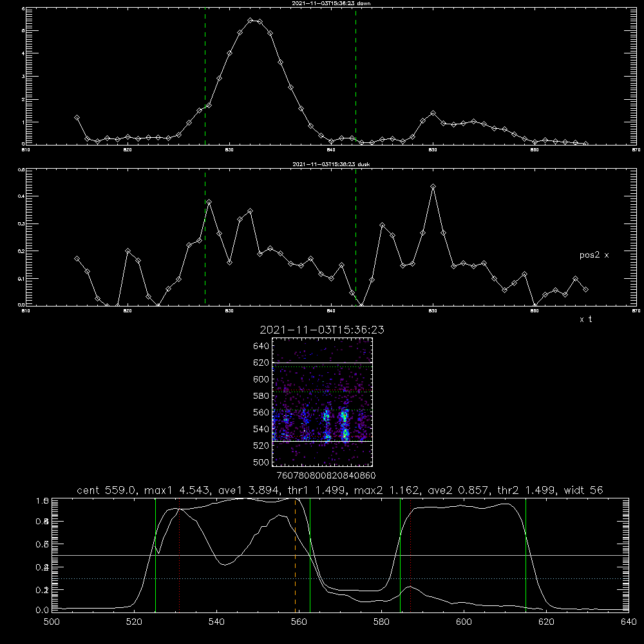
Task: Click the '560' bottom plot x-axis label
Action: click(299, 622)
